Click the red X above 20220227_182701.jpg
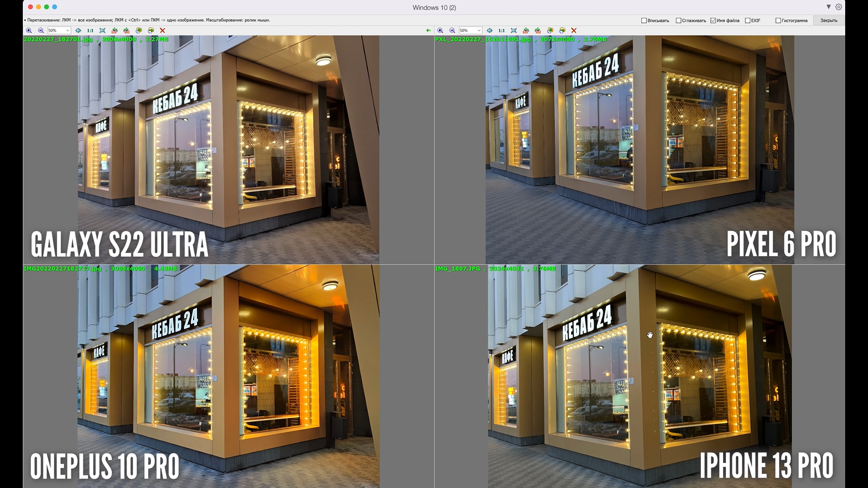This screenshot has height=488, width=868. tap(162, 30)
